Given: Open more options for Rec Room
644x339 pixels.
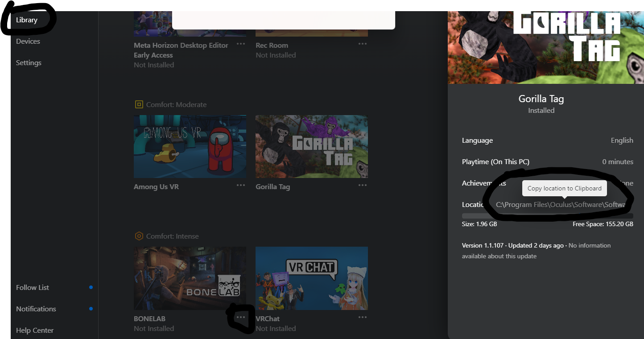Looking at the screenshot, I should (x=363, y=44).
